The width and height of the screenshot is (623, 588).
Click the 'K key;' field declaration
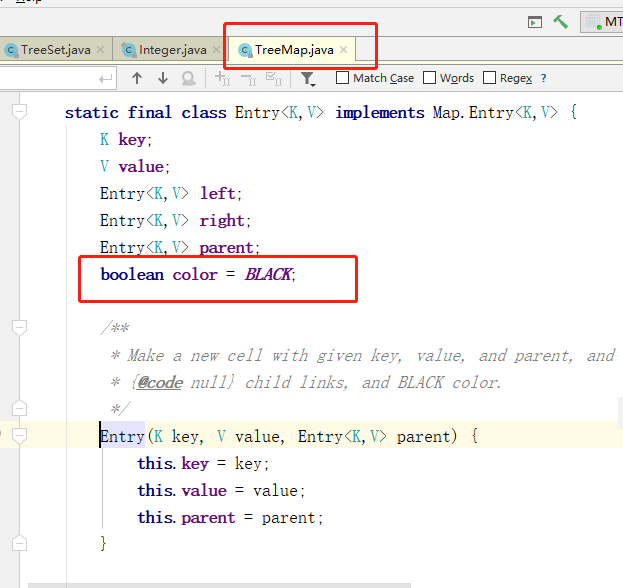(x=126, y=140)
